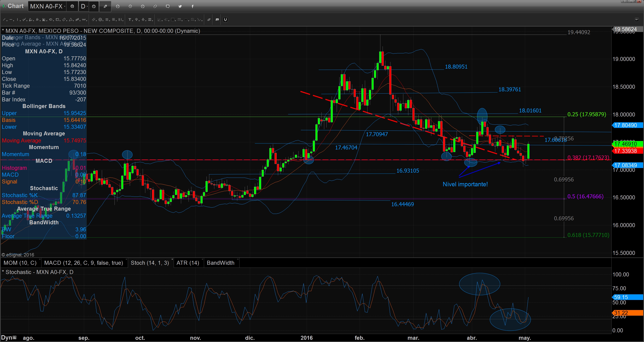
Task: Select the horizontal line tool
Action: (11, 20)
